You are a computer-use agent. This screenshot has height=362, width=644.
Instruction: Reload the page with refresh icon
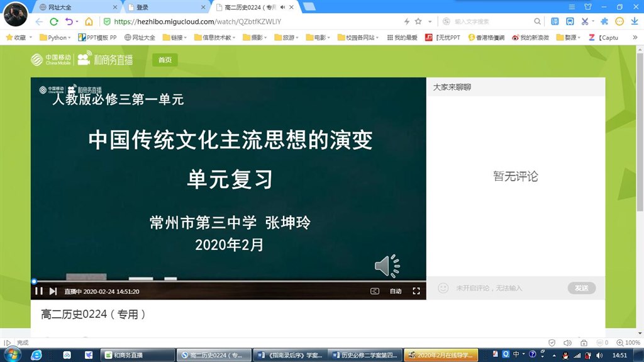tap(54, 21)
